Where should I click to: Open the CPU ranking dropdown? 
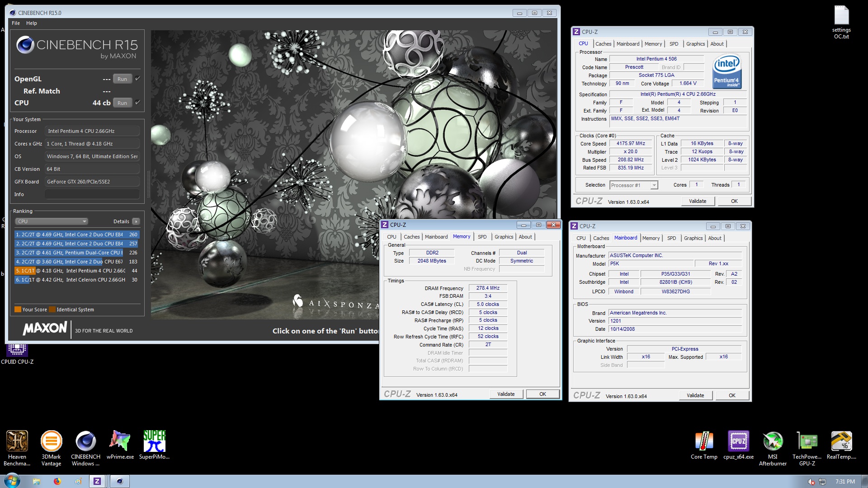tap(52, 221)
